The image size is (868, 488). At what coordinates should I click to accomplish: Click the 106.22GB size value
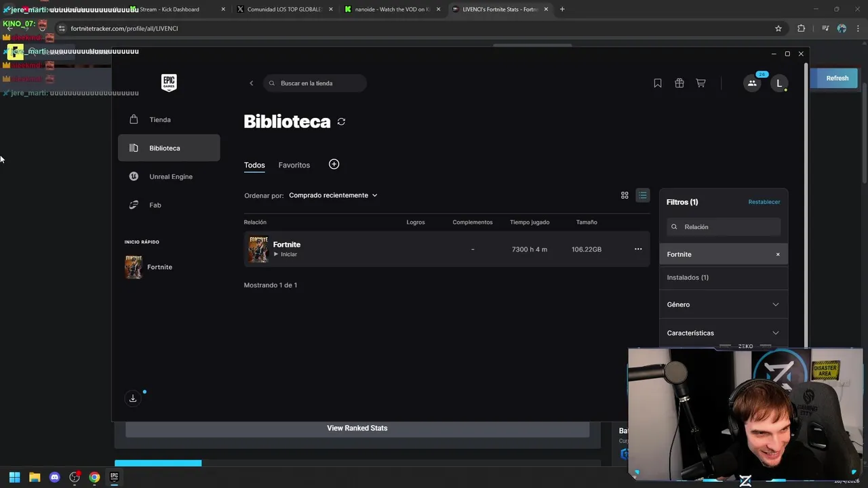(587, 249)
